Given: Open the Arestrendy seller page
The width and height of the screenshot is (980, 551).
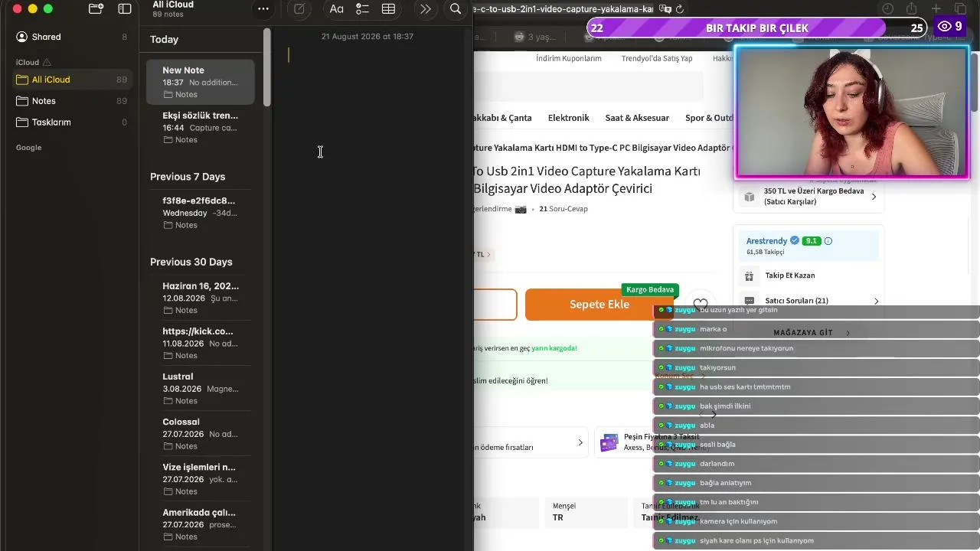Looking at the screenshot, I should (766, 241).
